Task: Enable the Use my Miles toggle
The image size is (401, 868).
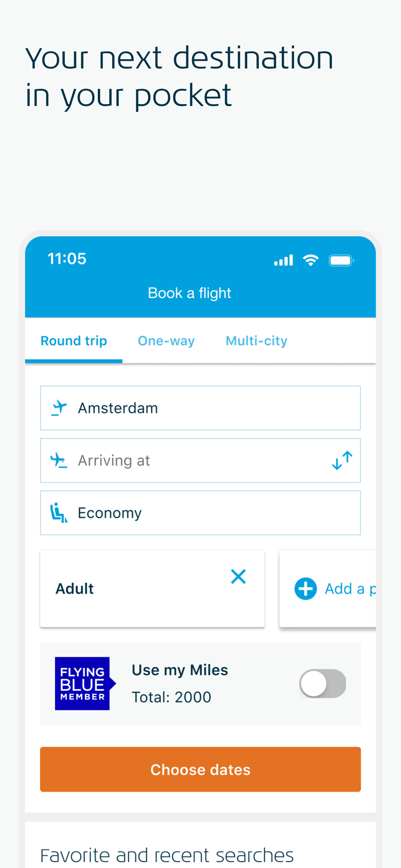Action: 322,683
